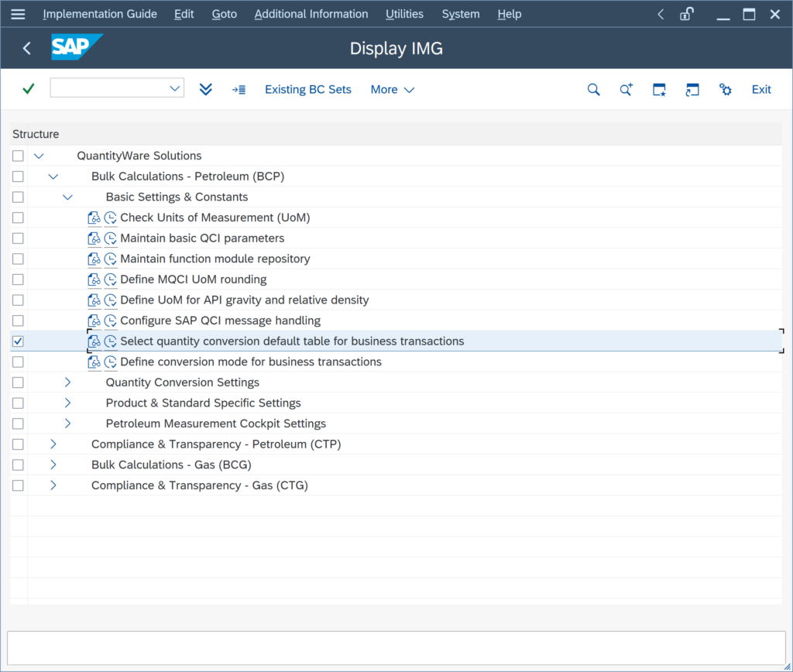Screen dimensions: 793x672
Task: Tick checkbox for Maintain basic QCI parameters
Action: [19, 238]
